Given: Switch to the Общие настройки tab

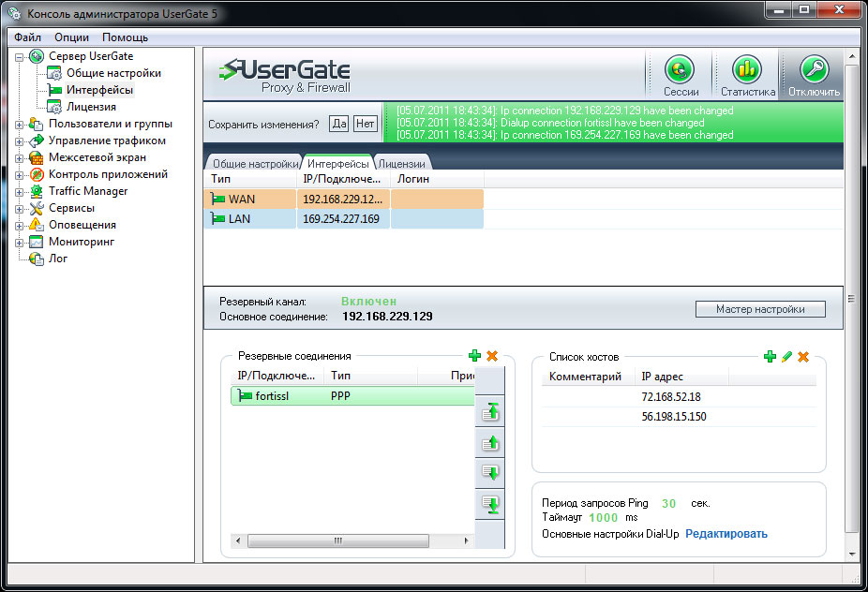Looking at the screenshot, I should 255,164.
